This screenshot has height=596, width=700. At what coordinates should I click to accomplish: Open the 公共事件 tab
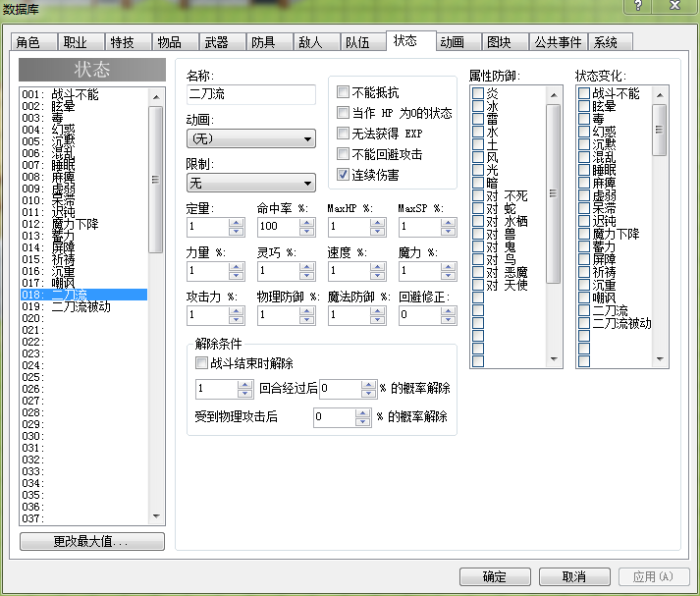click(x=558, y=42)
